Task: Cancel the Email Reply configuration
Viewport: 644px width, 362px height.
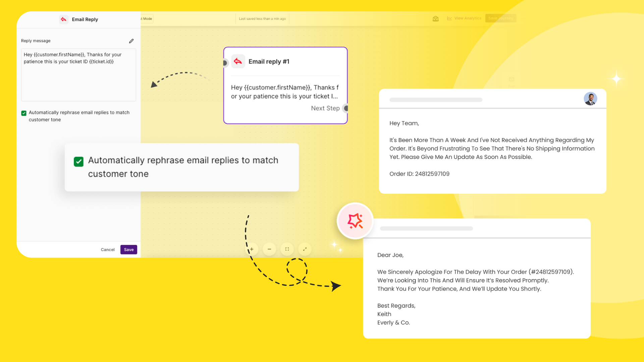Action: click(108, 249)
